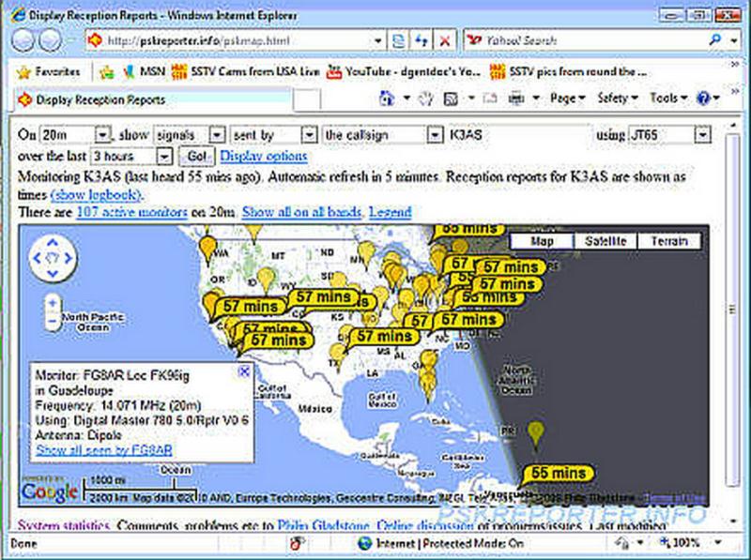This screenshot has height=560, width=751.
Task: Pan the map up with the arrow
Action: pos(53,244)
